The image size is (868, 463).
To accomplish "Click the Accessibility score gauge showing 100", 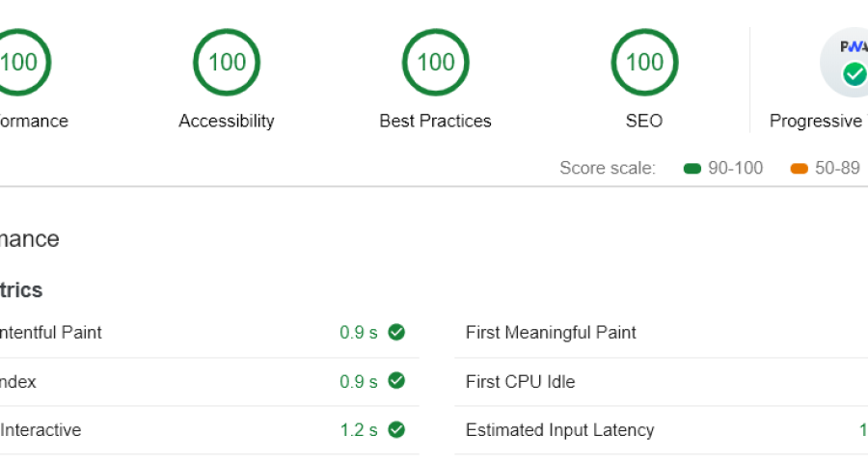I will click(227, 63).
